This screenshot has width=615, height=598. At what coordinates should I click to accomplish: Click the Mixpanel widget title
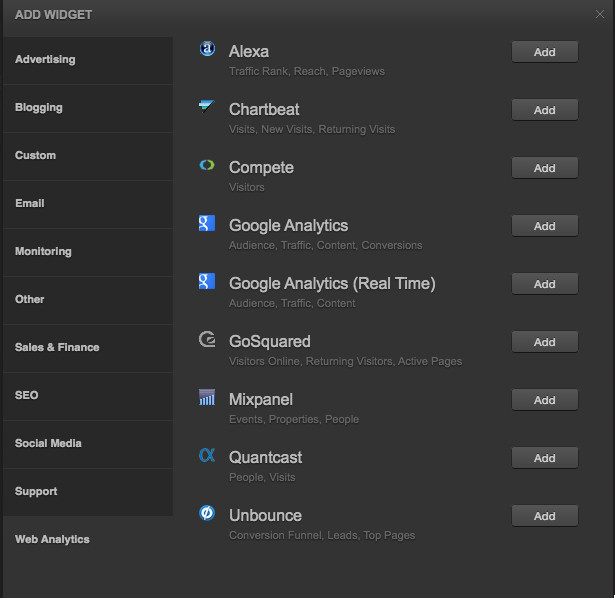coord(261,400)
